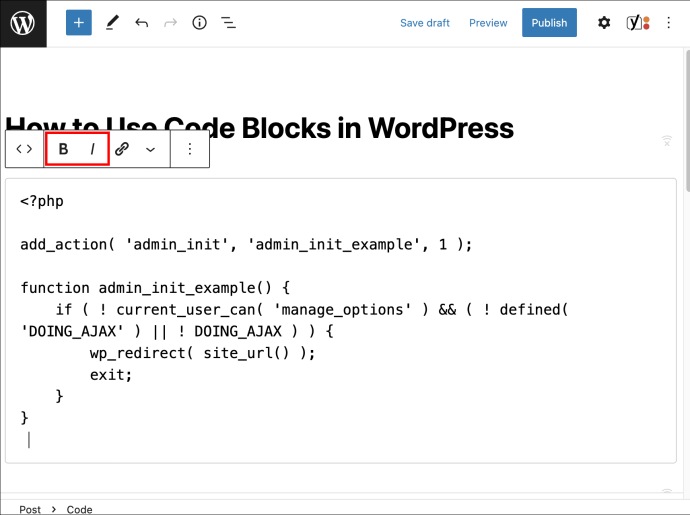Click the 'exit;' line
The height and width of the screenshot is (515, 690).
(x=111, y=375)
